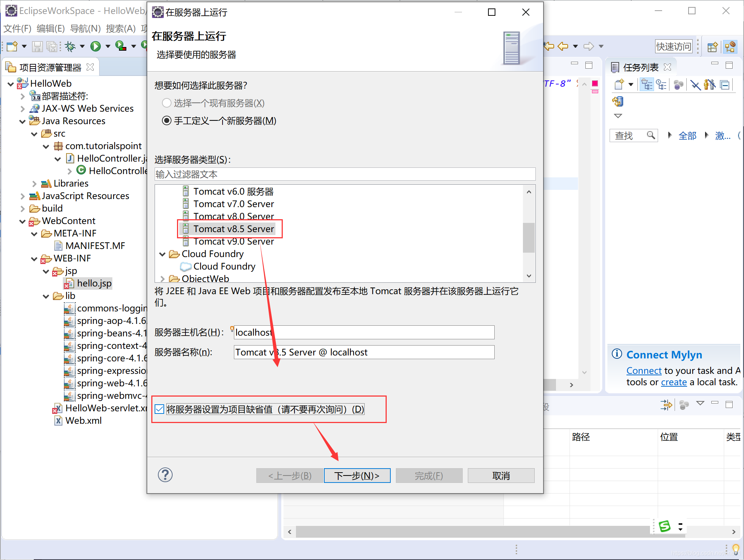Click the server list vertical scrollbar thumb
This screenshot has height=560, width=744.
click(528, 238)
